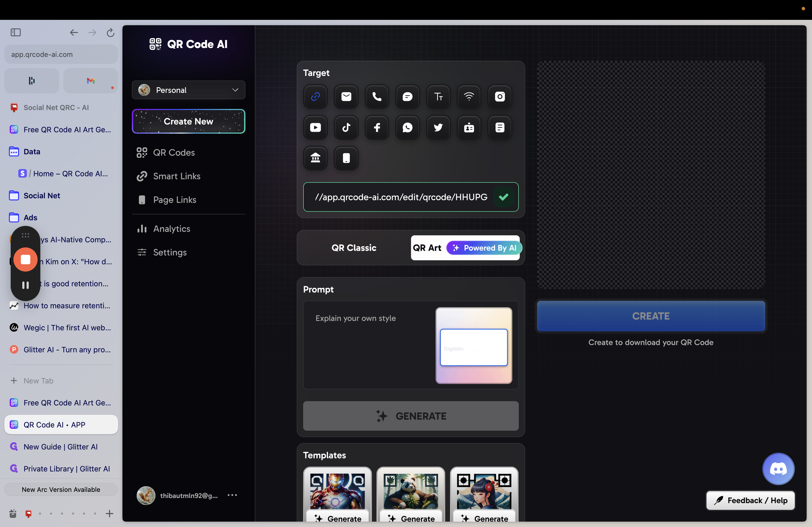Image resolution: width=812 pixels, height=527 pixels.
Task: Go back with the browser back arrow
Action: 74,32
